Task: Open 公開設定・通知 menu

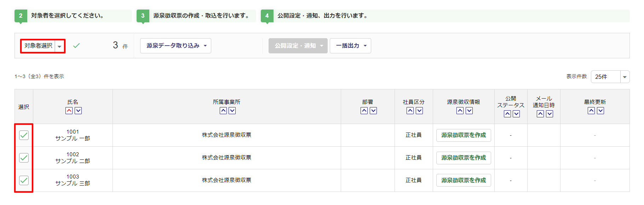Action: tap(298, 46)
